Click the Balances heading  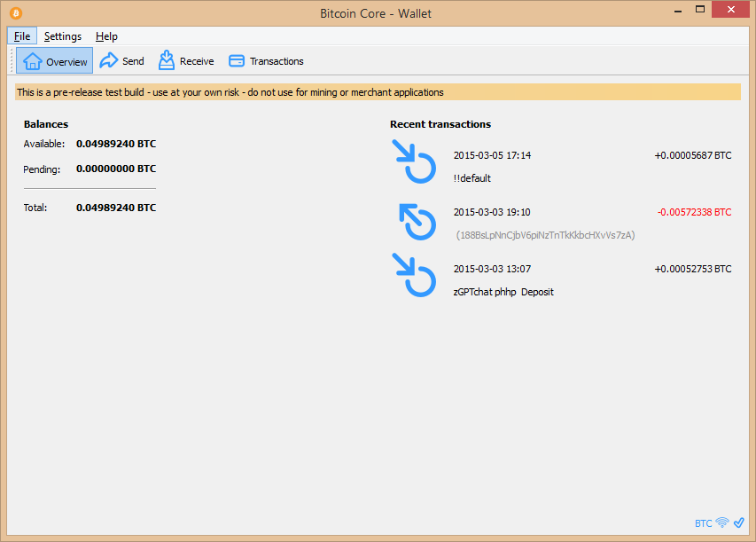(46, 124)
